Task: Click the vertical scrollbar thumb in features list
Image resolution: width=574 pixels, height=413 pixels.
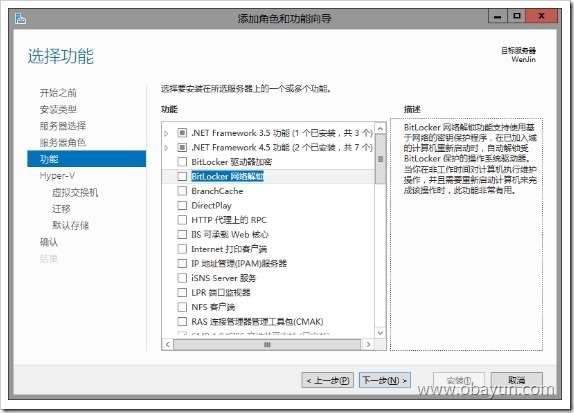Action: tap(380, 159)
